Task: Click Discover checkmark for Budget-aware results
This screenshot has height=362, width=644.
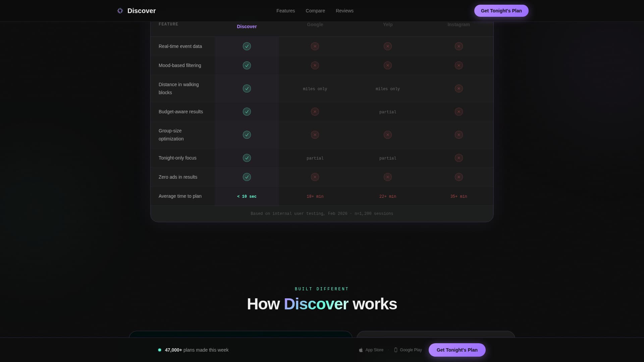Action: tap(247, 112)
